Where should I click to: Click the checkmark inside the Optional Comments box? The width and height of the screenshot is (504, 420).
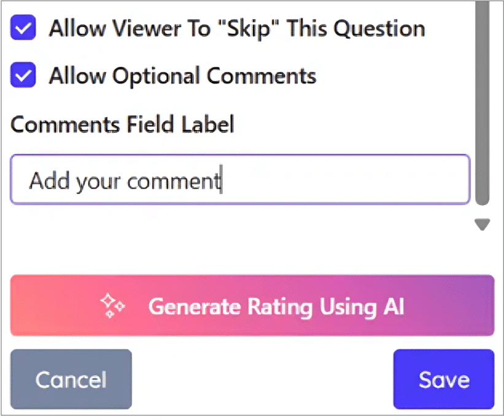pos(22,75)
